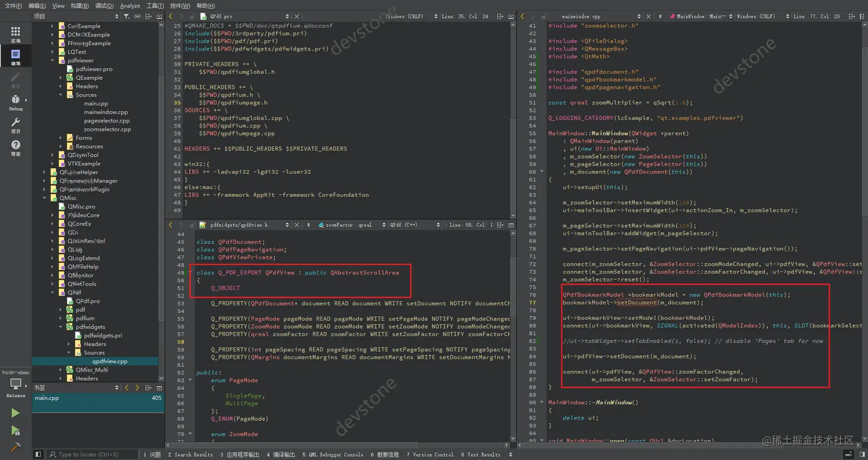This screenshot has width=868, height=460.
Task: Expand the LQTest project node
Action: [53, 52]
